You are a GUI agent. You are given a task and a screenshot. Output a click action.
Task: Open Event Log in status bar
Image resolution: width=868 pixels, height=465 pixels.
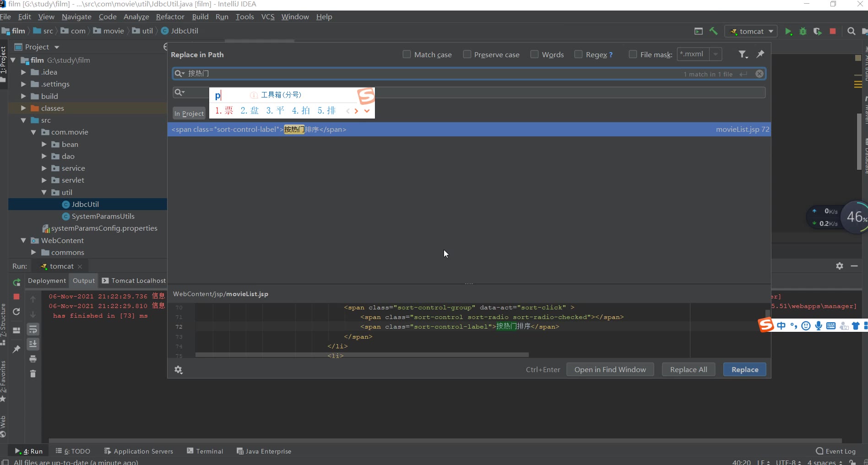[835, 451]
